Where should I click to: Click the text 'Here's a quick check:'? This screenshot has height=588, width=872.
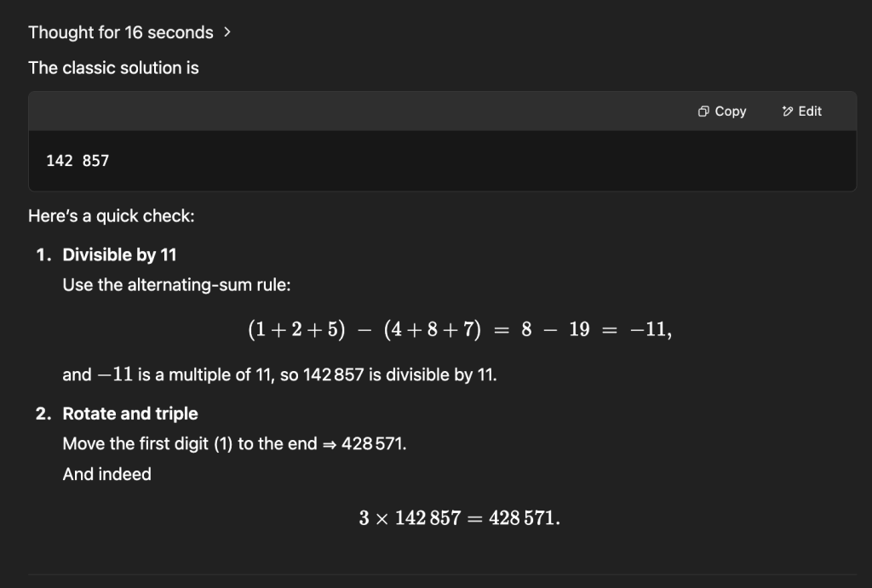click(x=112, y=215)
